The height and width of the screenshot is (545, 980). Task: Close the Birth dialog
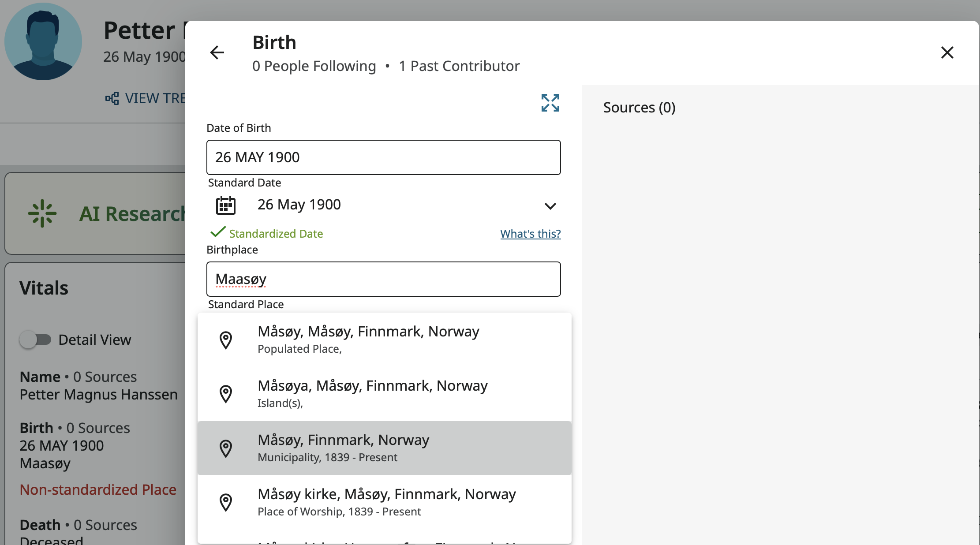(x=947, y=53)
